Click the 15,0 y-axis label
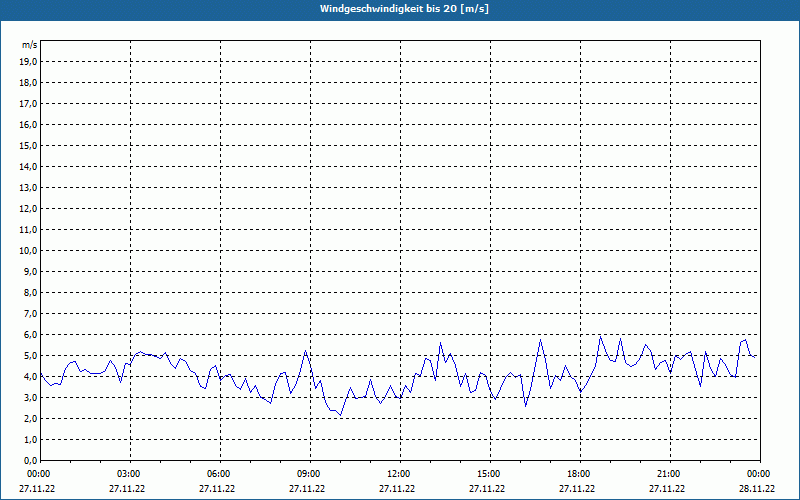This screenshot has width=800, height=500. point(28,145)
